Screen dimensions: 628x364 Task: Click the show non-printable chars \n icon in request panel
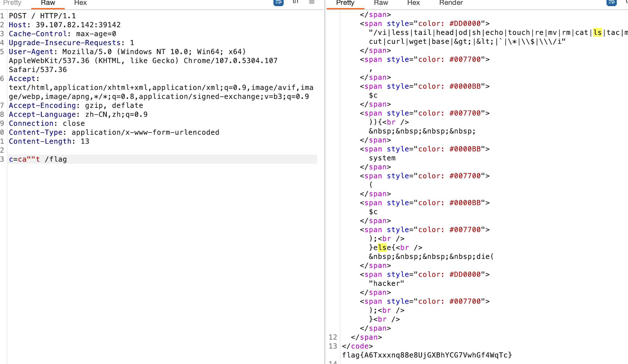296,2
